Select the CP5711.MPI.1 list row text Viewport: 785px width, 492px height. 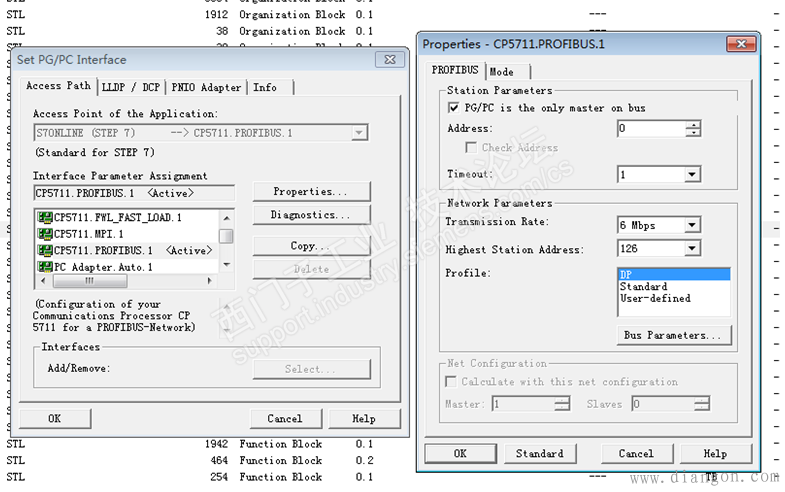pyautogui.click(x=89, y=234)
